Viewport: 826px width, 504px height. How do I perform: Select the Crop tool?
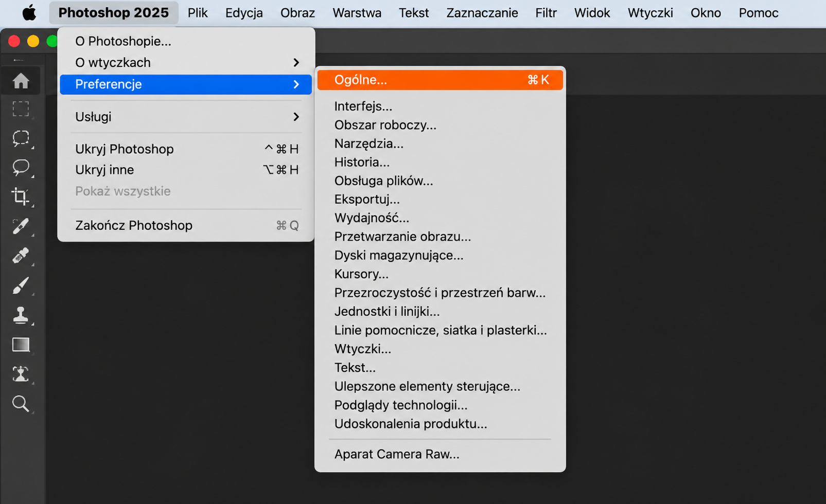coord(21,196)
